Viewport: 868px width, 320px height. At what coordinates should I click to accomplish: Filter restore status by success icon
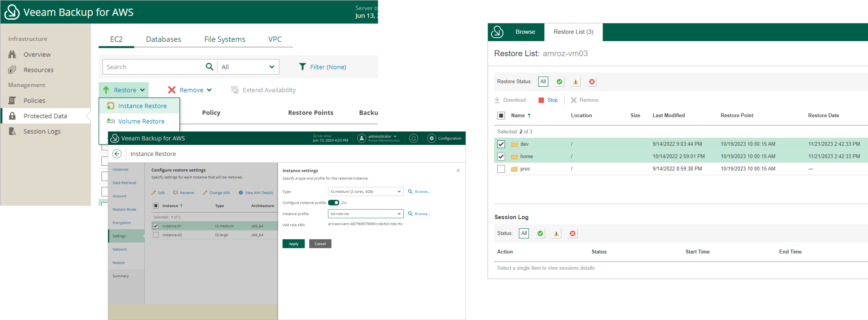point(559,82)
